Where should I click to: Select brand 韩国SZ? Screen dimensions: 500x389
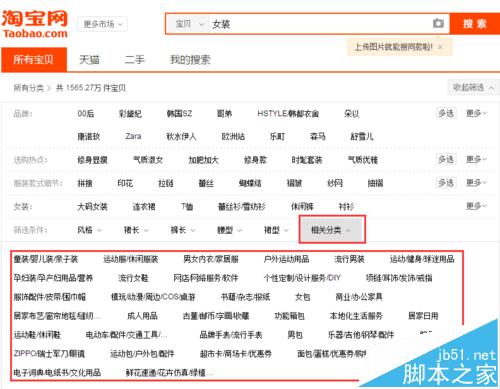(x=179, y=114)
